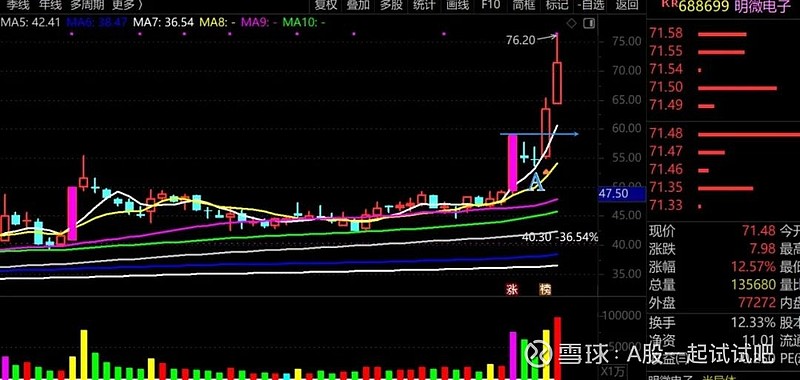Open the 自选 watchlist dropdown

point(592,5)
